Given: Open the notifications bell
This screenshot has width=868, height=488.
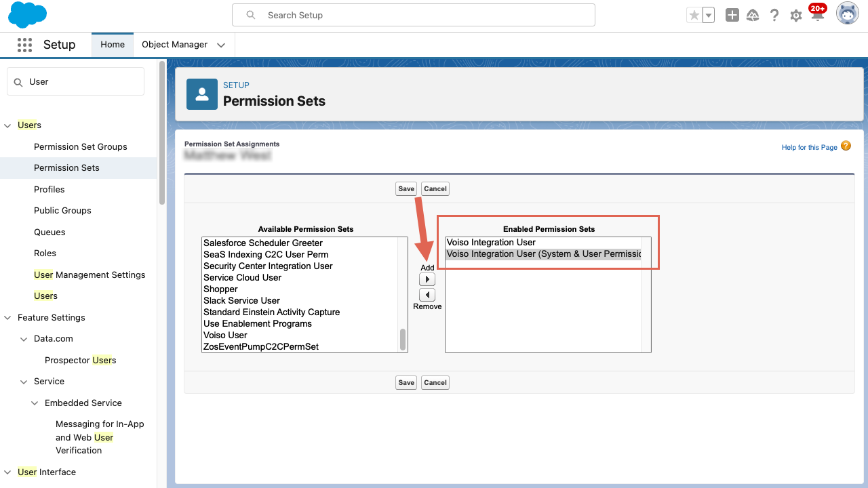Looking at the screenshot, I should click(818, 15).
